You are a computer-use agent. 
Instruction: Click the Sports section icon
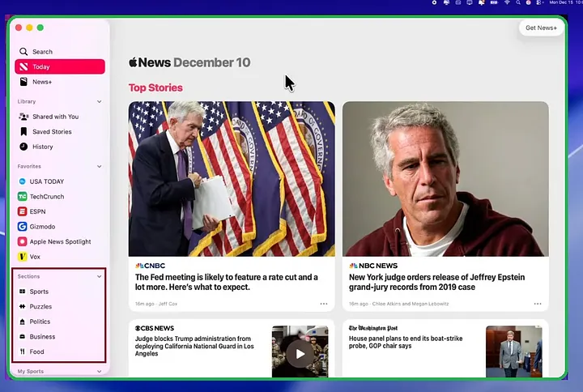(x=23, y=292)
